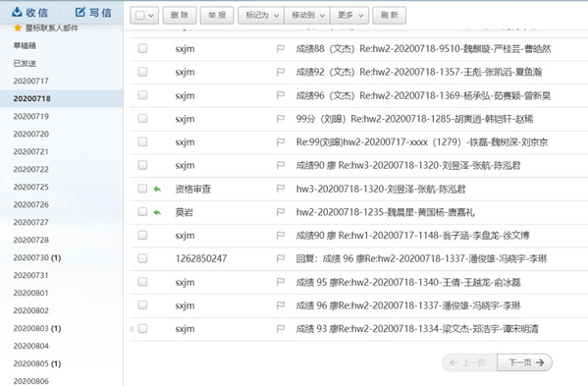
Task: Open folder 20200717
Action: click(x=31, y=81)
